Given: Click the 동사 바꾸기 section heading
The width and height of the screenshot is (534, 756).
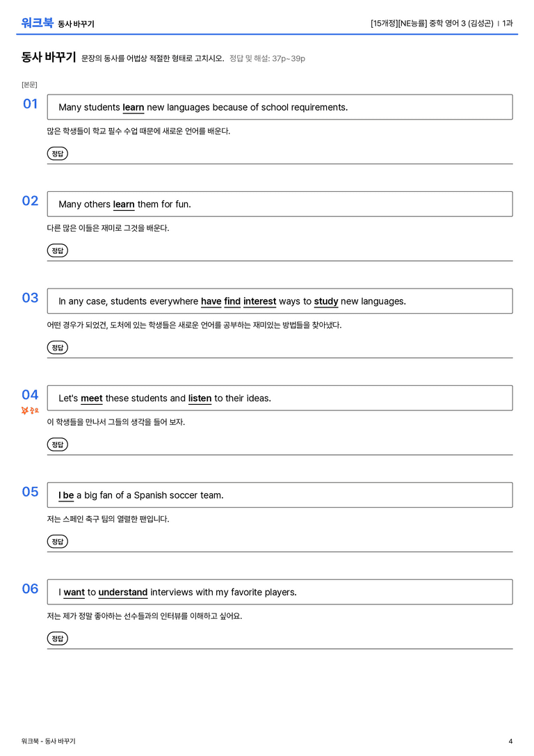Looking at the screenshot, I should [48, 57].
